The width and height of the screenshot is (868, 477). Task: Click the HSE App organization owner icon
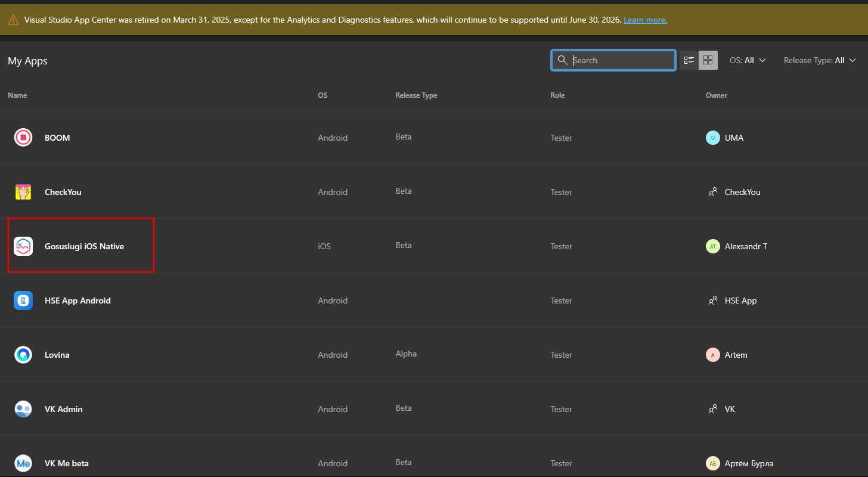pos(712,301)
